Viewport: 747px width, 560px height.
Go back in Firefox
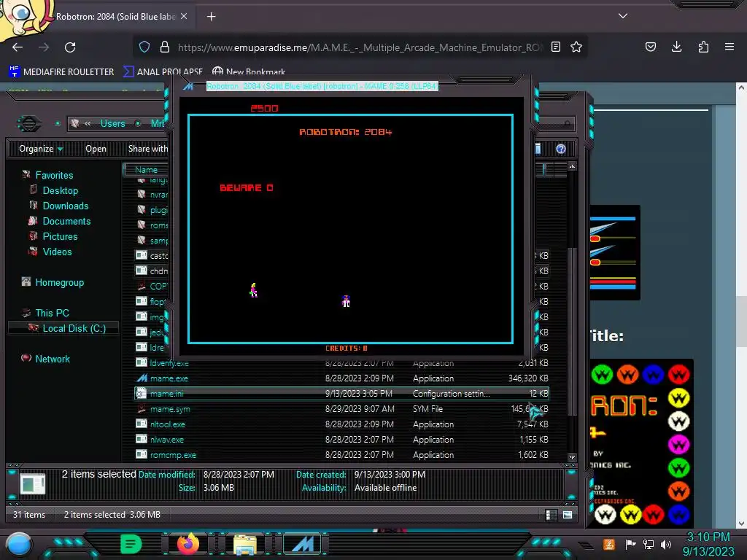coord(18,47)
